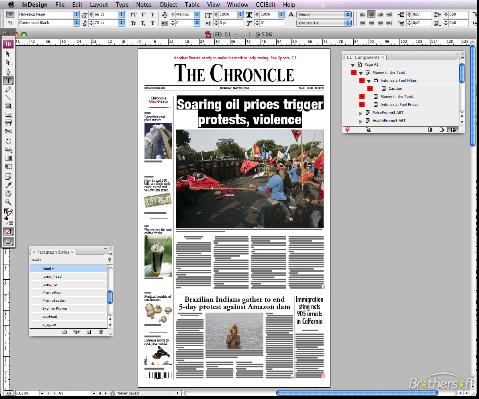Open the Apple menu

(x=11, y=4)
